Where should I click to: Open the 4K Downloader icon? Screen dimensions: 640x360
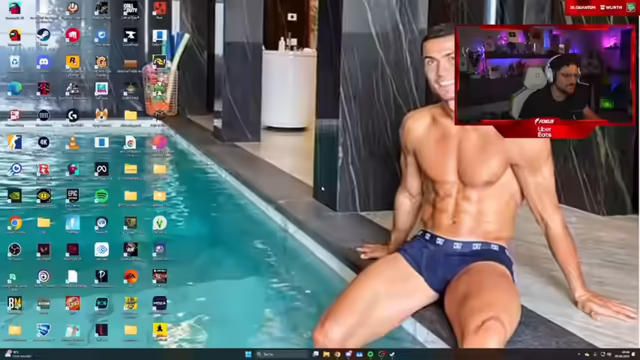point(44,142)
